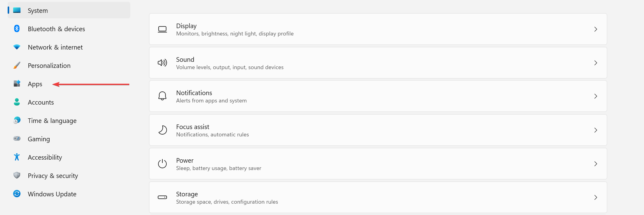Open the Power settings title
Image resolution: width=644 pixels, height=215 pixels.
click(185, 160)
